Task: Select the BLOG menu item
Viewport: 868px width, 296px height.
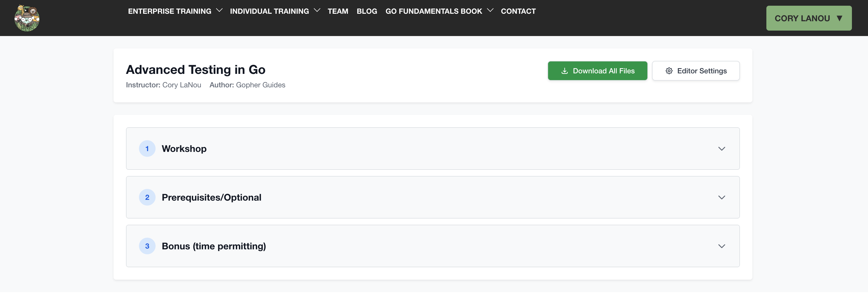Action: (367, 11)
